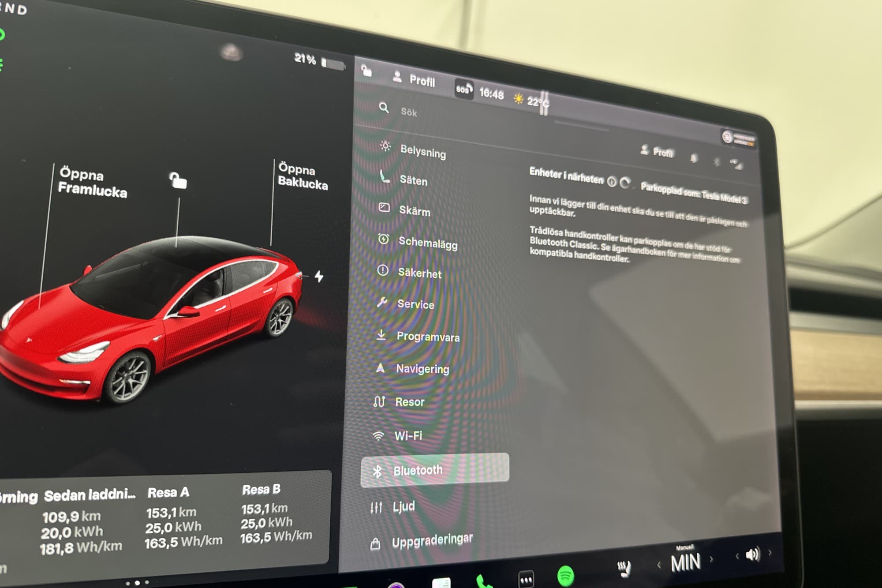Tap the Bluetooth status icon in header
Screen dimensions: 882x588
pyautogui.click(x=716, y=162)
